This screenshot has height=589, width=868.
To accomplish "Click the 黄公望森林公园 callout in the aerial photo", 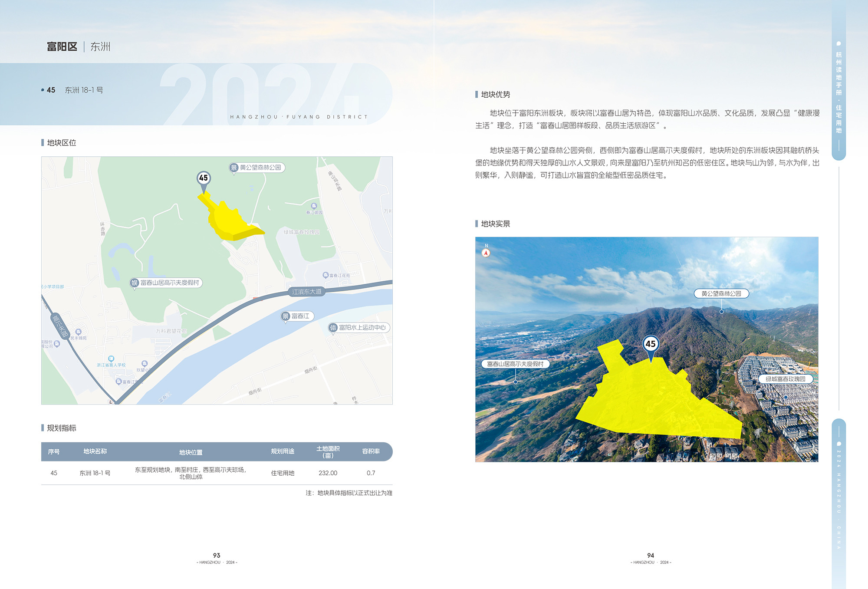I will pos(721,294).
